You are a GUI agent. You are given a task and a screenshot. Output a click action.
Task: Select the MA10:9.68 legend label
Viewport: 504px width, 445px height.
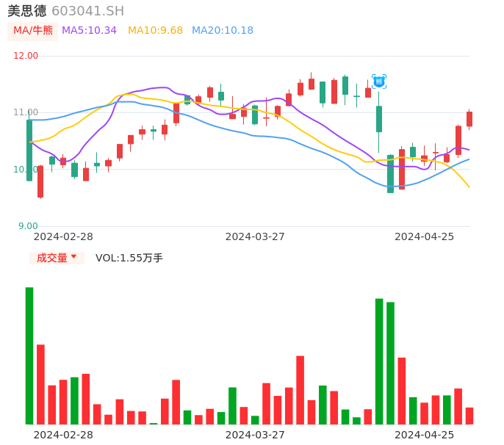pyautogui.click(x=155, y=31)
